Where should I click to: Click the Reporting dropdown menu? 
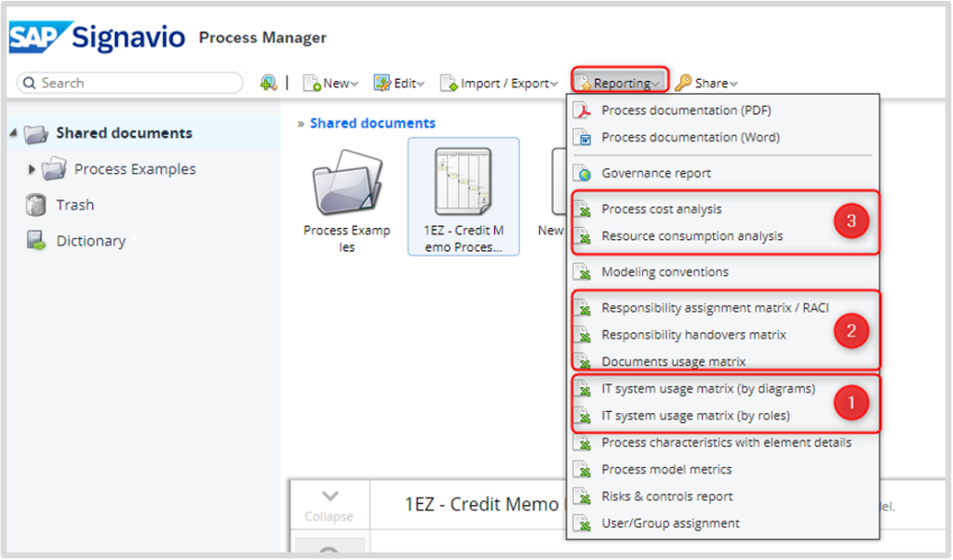coord(620,81)
